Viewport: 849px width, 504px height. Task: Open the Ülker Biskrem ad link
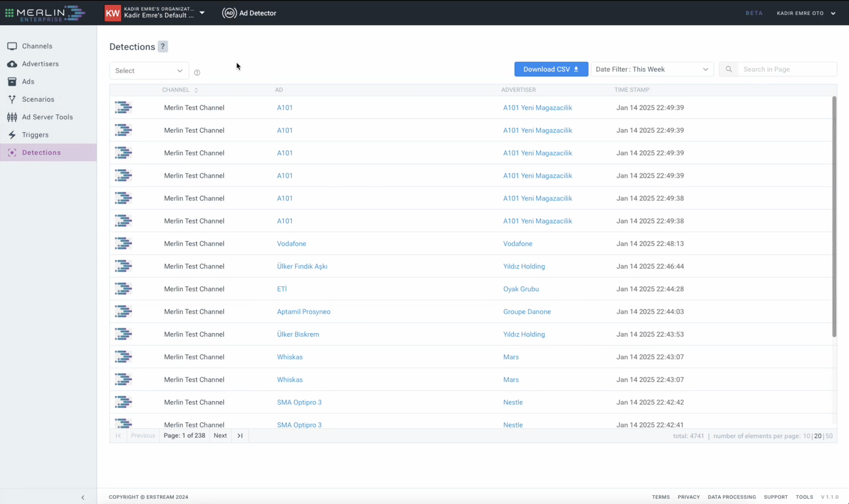click(298, 334)
